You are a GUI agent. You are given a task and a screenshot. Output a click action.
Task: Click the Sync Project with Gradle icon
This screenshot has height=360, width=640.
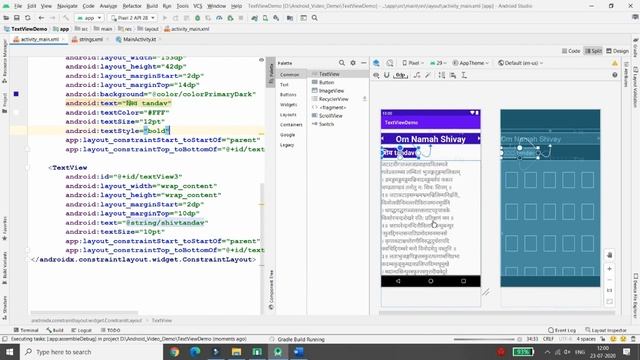click(254, 18)
